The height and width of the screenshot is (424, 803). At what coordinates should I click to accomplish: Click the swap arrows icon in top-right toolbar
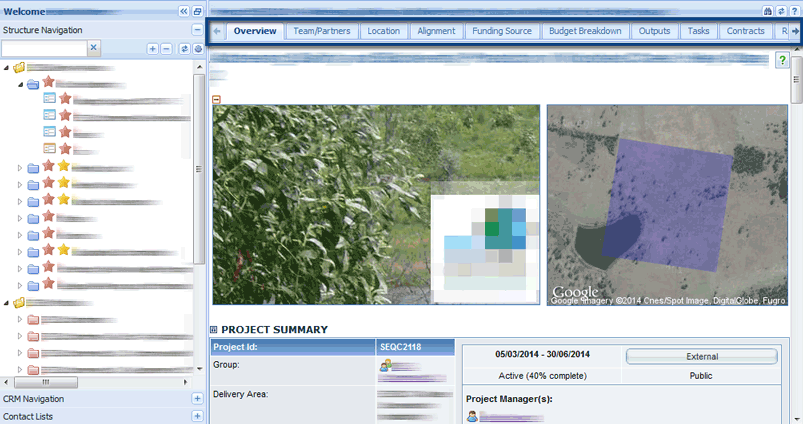781,10
